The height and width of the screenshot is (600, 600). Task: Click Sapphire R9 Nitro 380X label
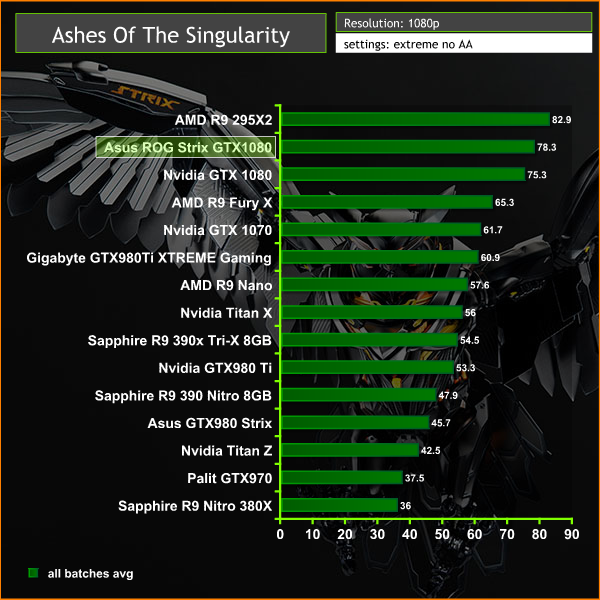click(x=195, y=506)
